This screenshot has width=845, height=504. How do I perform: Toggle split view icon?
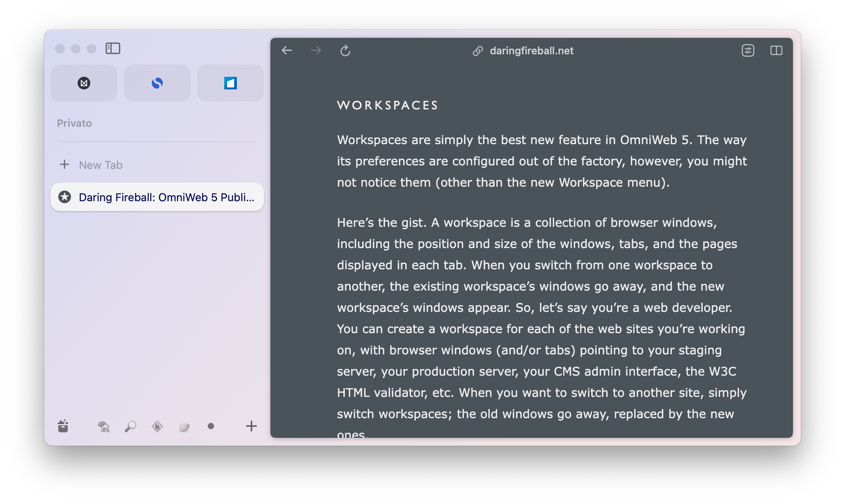coord(776,50)
